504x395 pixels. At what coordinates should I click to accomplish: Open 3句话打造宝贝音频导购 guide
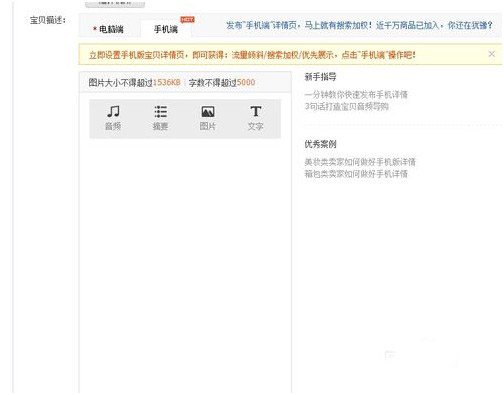[x=346, y=107]
